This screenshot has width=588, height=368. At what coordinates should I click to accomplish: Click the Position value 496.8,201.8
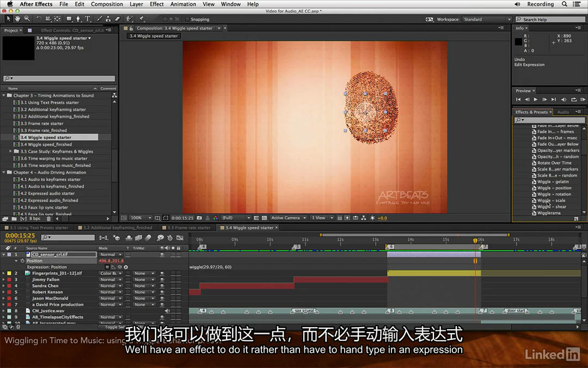pyautogui.click(x=111, y=261)
